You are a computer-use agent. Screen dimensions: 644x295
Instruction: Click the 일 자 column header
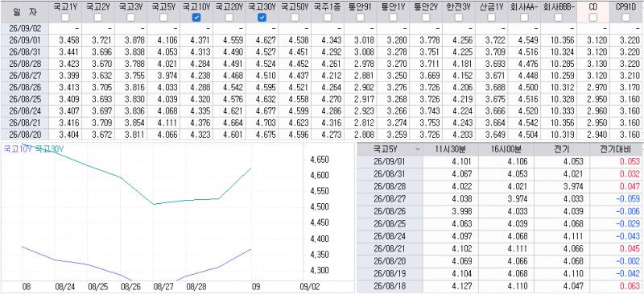point(24,11)
